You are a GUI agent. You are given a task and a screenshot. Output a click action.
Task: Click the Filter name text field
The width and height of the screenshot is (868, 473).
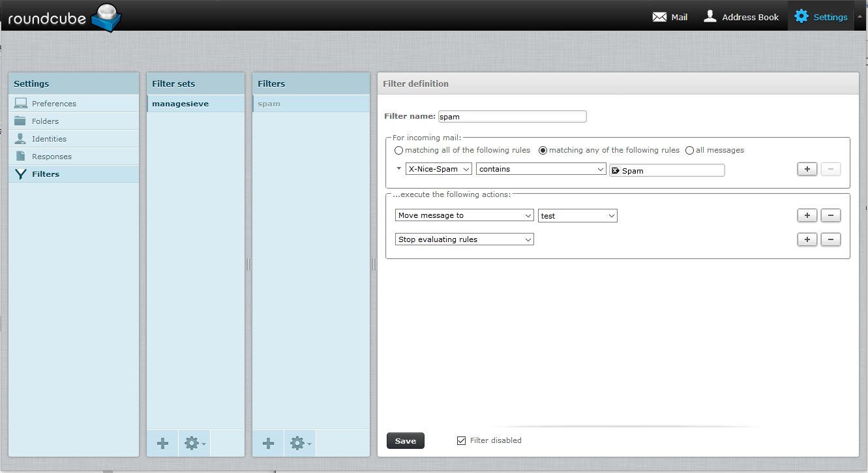coord(512,117)
